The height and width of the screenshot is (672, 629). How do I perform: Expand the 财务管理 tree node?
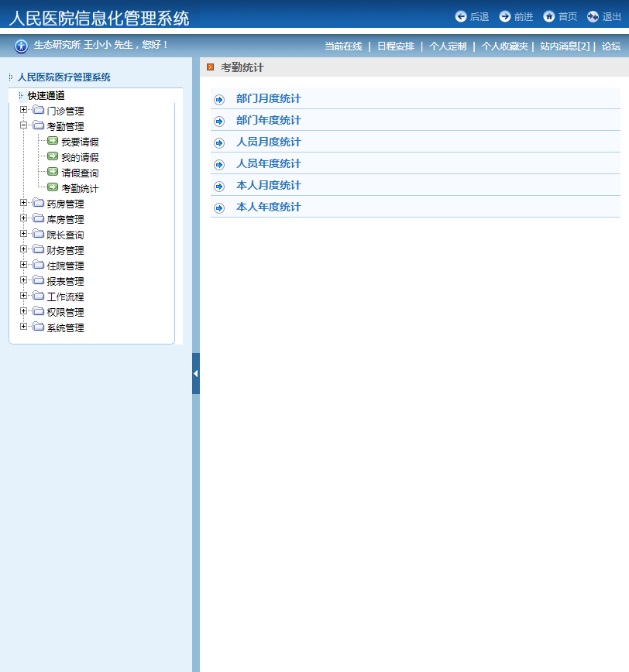[x=24, y=249]
